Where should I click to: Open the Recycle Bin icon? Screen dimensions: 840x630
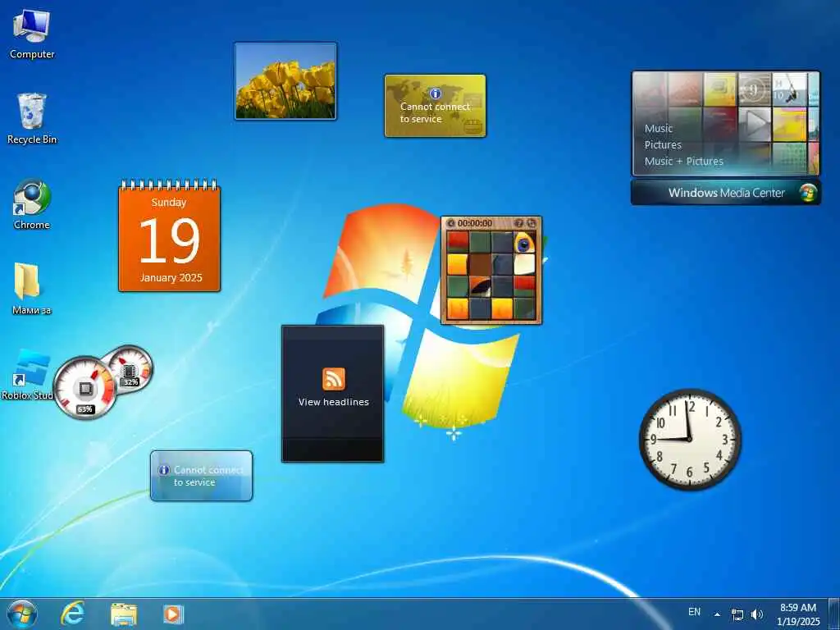point(32,119)
